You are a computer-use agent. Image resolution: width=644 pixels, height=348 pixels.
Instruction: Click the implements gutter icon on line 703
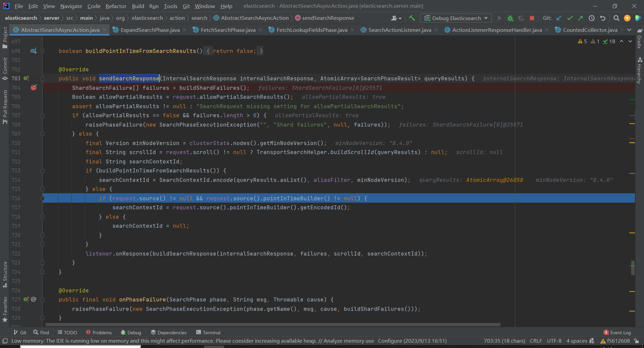26,78
